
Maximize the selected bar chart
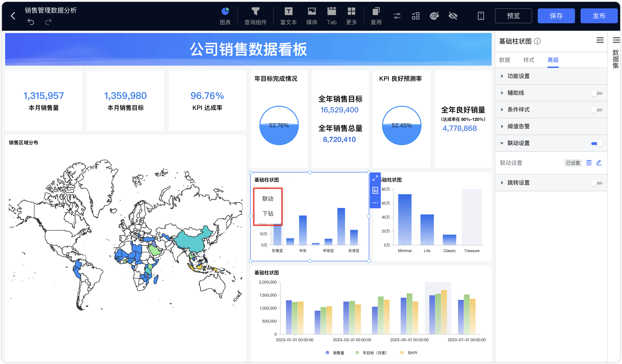(375, 178)
